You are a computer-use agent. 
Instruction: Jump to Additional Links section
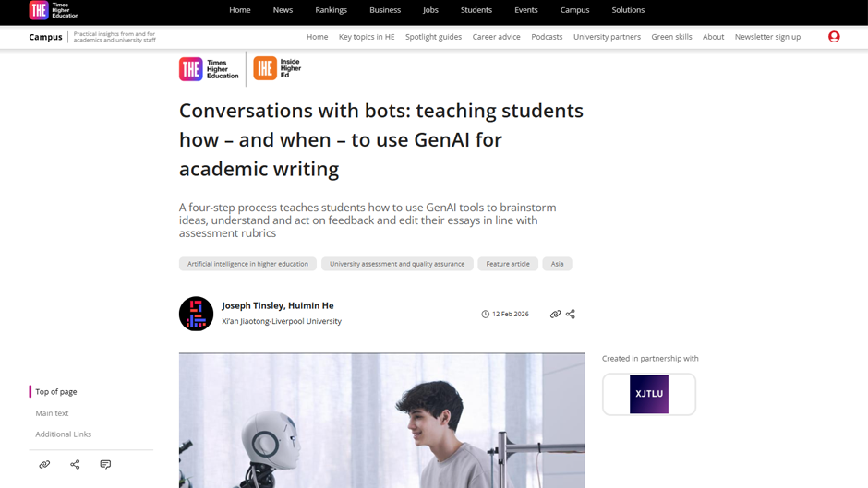tap(63, 434)
